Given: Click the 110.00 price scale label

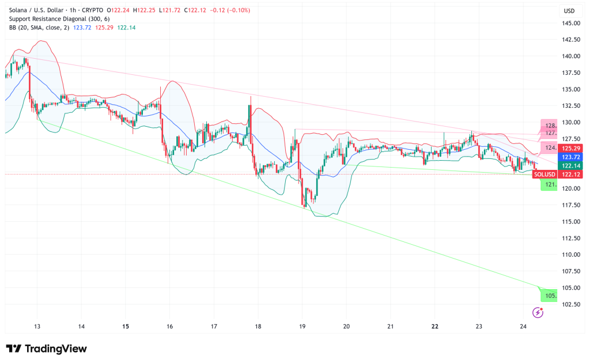Looking at the screenshot, I should (x=570, y=255).
